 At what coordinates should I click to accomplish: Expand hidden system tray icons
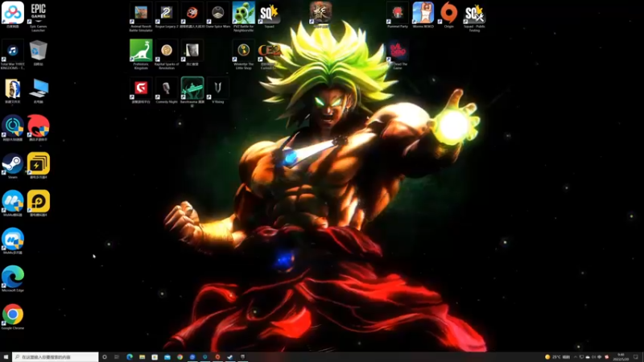[576, 357]
